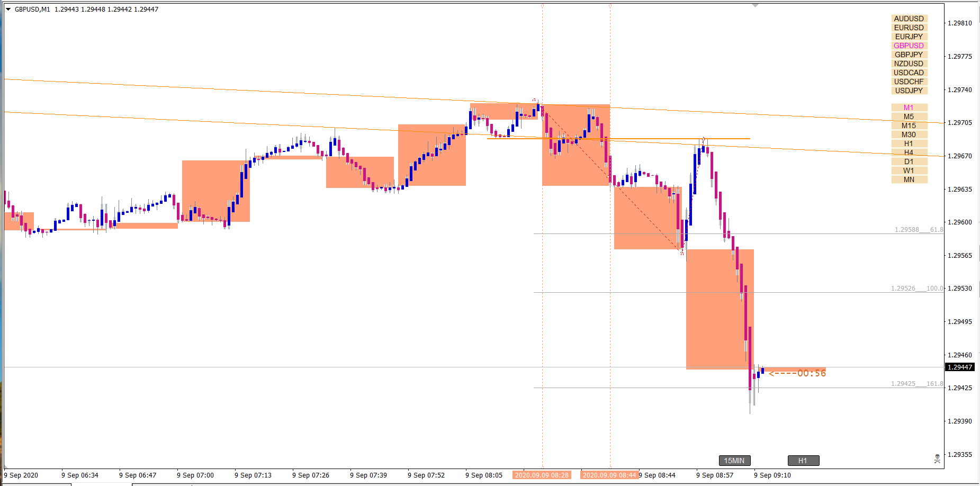
Task: Click the H1 button beside 15MIN
Action: [x=803, y=461]
